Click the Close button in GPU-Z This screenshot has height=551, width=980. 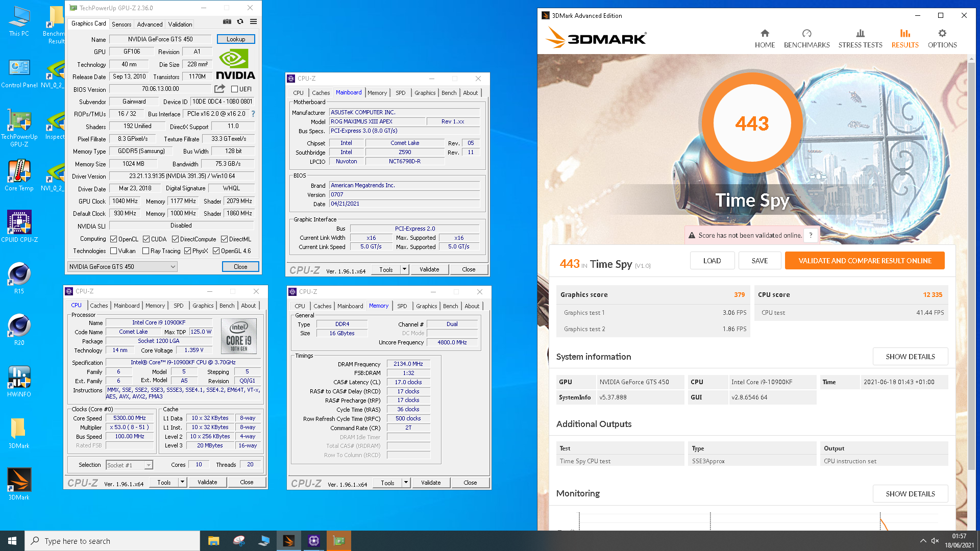click(x=240, y=267)
